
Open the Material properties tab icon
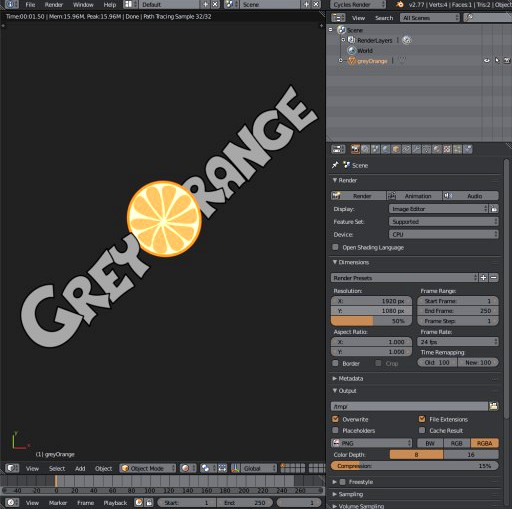[437, 149]
